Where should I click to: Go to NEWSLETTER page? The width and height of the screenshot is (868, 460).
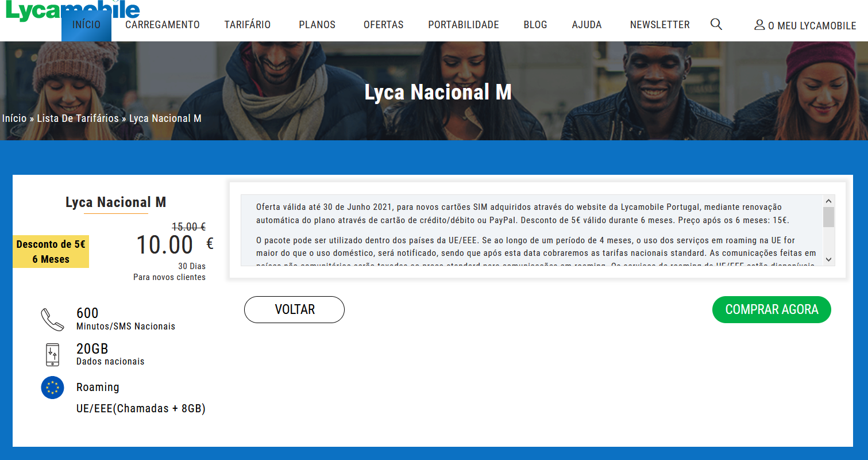tap(660, 25)
